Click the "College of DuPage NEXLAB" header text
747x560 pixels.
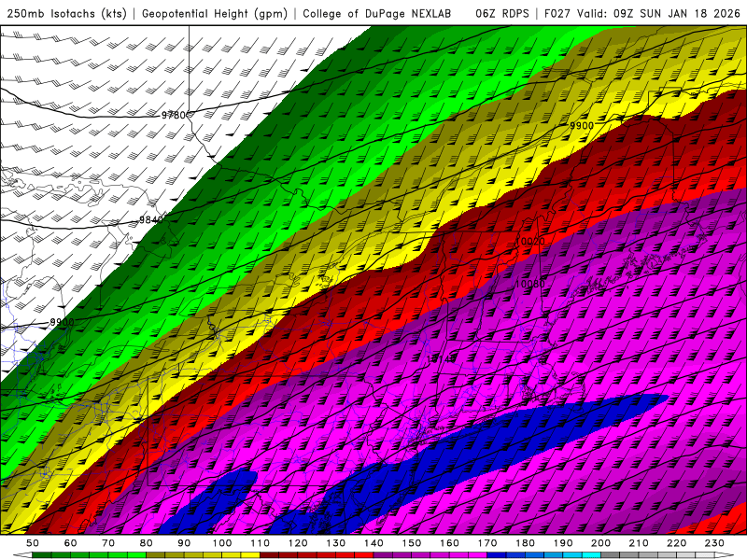pyautogui.click(x=377, y=13)
